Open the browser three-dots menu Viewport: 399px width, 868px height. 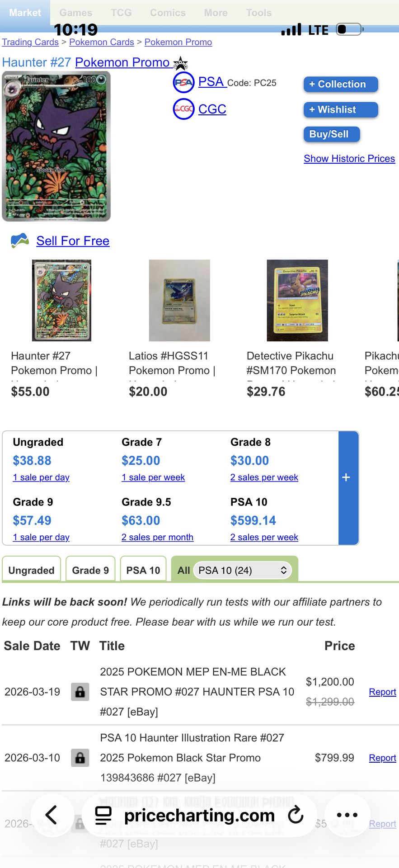click(347, 815)
